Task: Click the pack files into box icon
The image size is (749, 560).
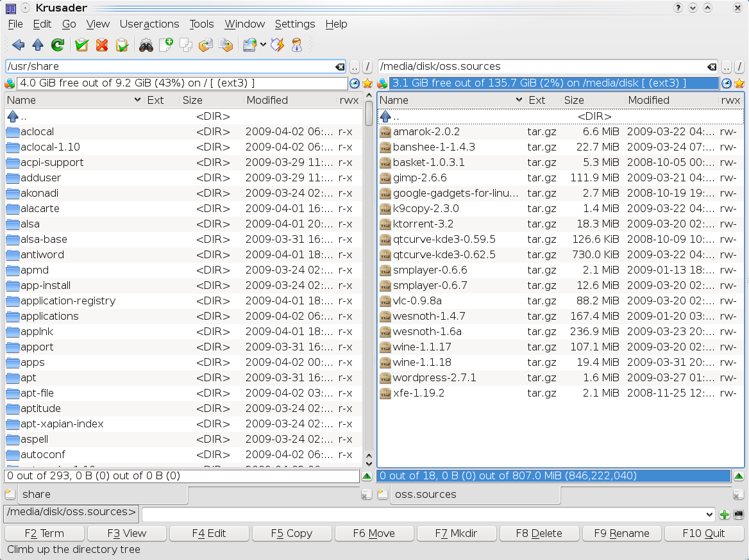Action: (x=226, y=45)
